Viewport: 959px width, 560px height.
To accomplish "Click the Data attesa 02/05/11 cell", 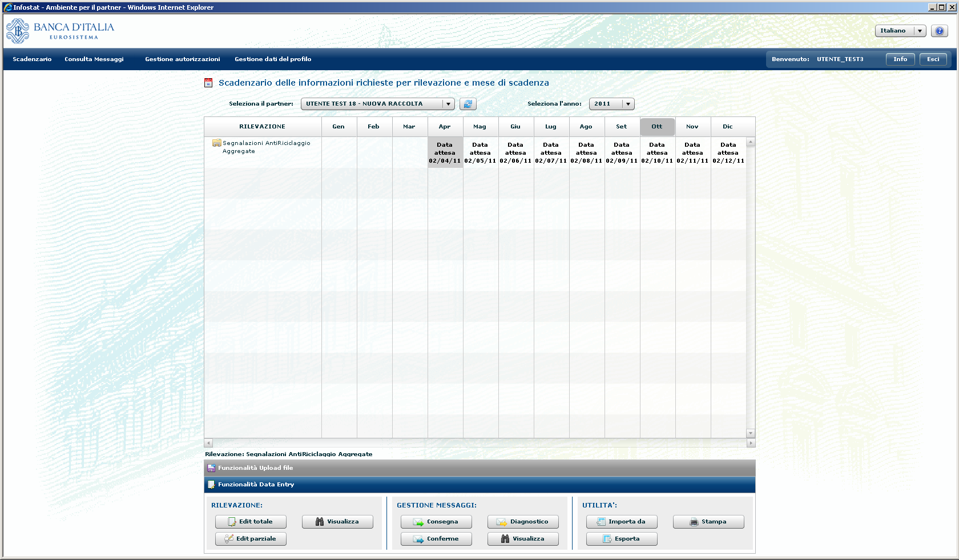I will (481, 152).
